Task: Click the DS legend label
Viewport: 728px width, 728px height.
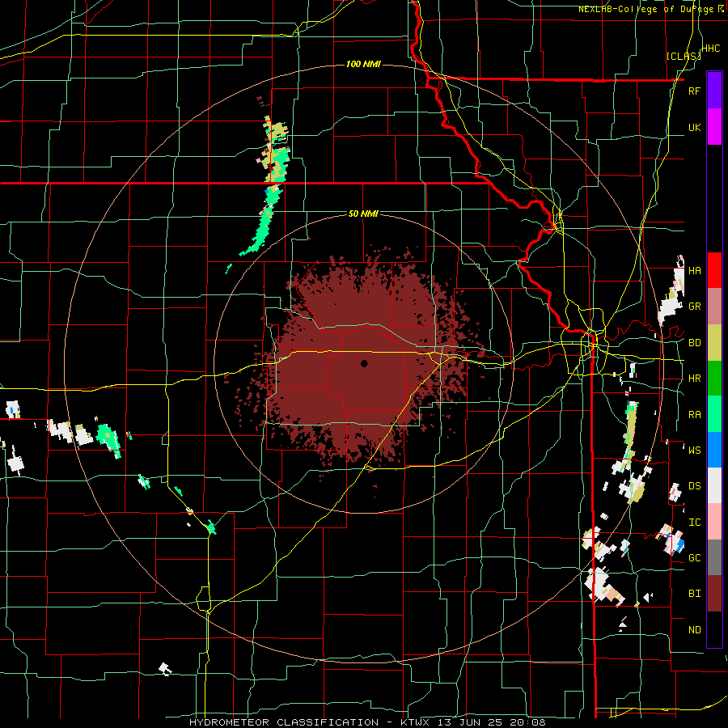Action: point(694,486)
